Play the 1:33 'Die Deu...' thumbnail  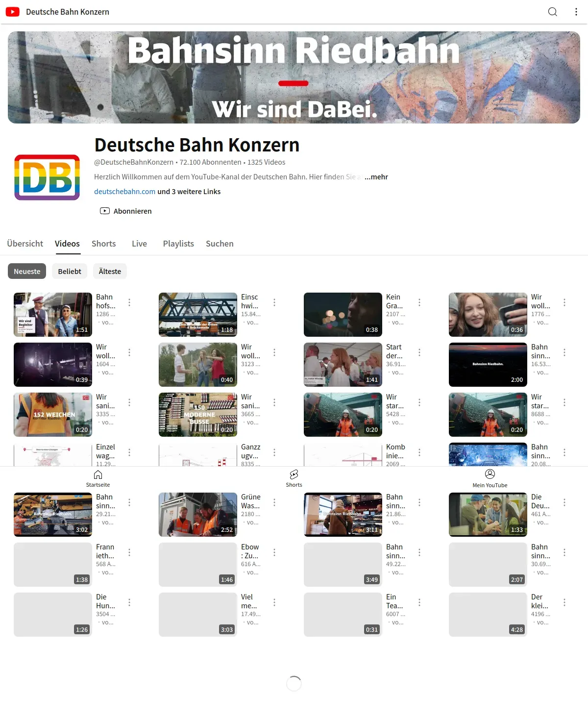[x=488, y=515]
